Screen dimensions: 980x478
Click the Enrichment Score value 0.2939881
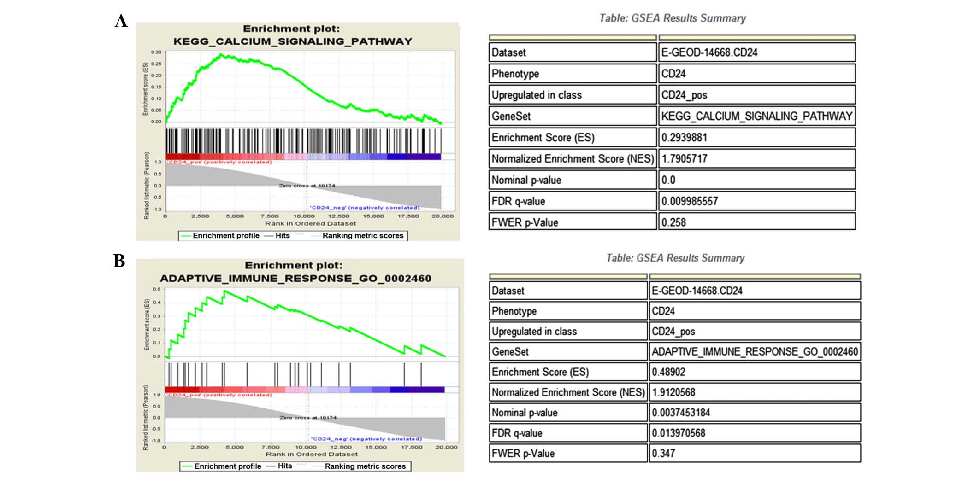click(684, 138)
